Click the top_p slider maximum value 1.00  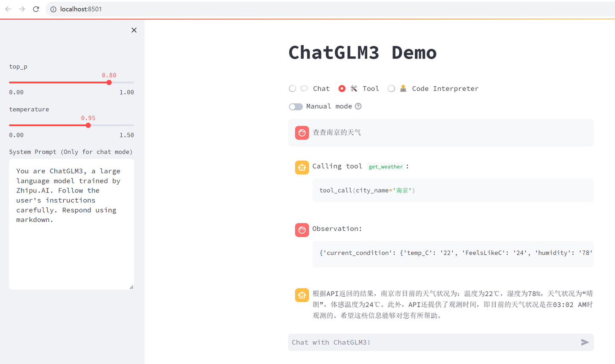(x=127, y=92)
